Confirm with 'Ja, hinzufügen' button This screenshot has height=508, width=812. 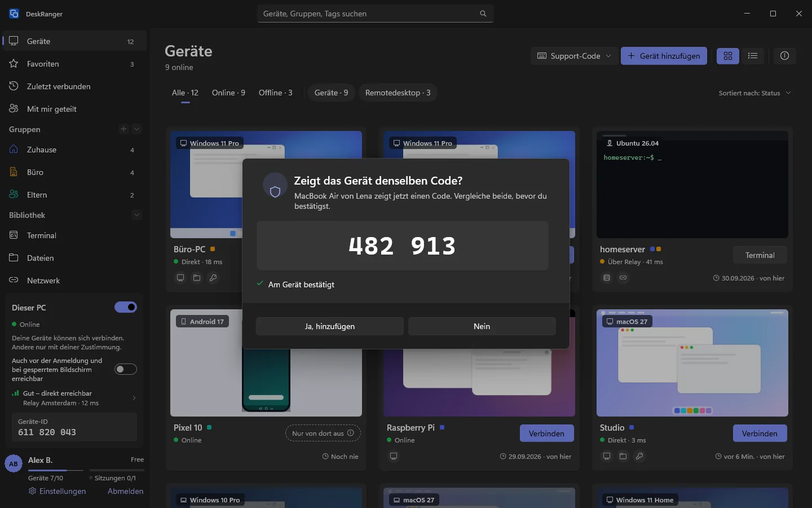[x=330, y=326]
